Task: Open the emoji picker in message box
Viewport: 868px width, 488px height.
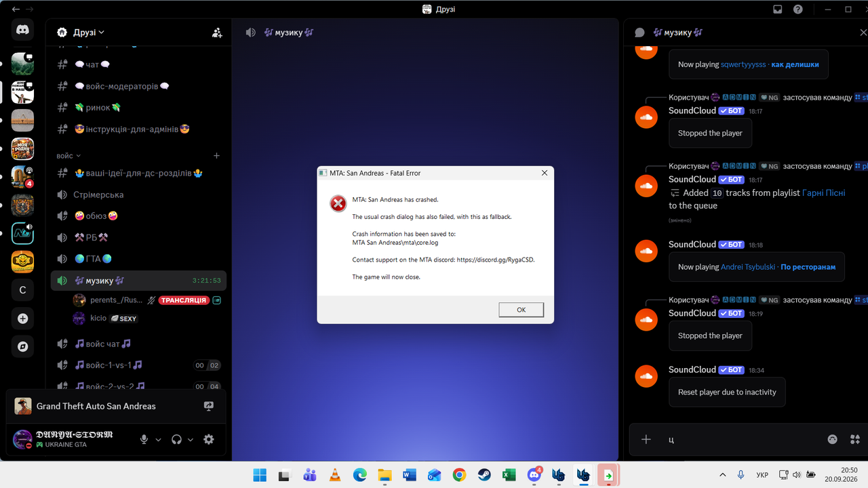Action: pyautogui.click(x=832, y=439)
